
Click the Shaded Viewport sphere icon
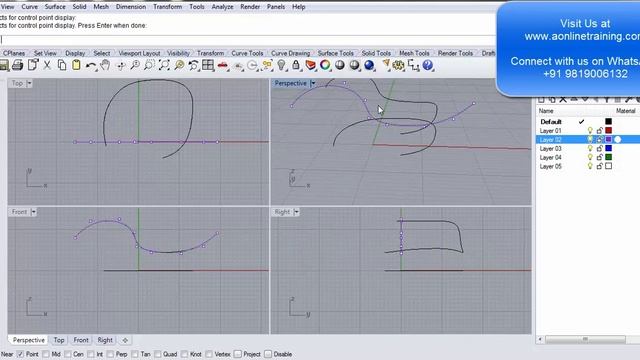pyautogui.click(x=340, y=65)
